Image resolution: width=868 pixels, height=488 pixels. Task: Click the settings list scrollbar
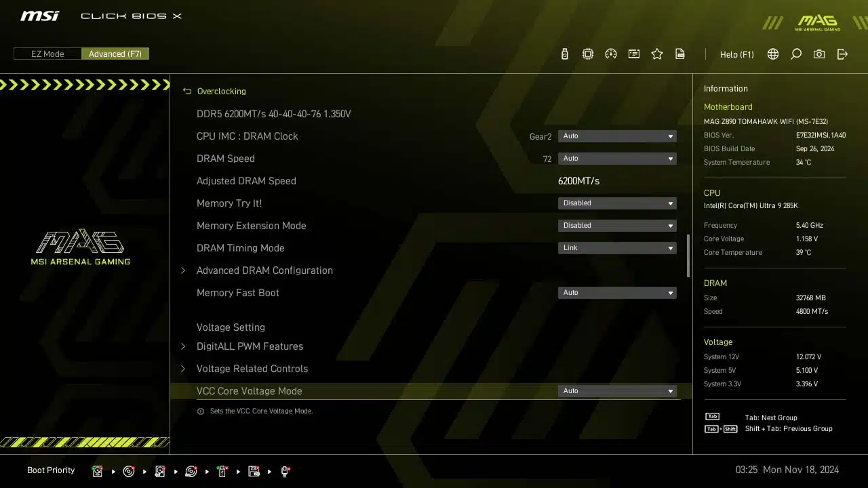point(688,256)
